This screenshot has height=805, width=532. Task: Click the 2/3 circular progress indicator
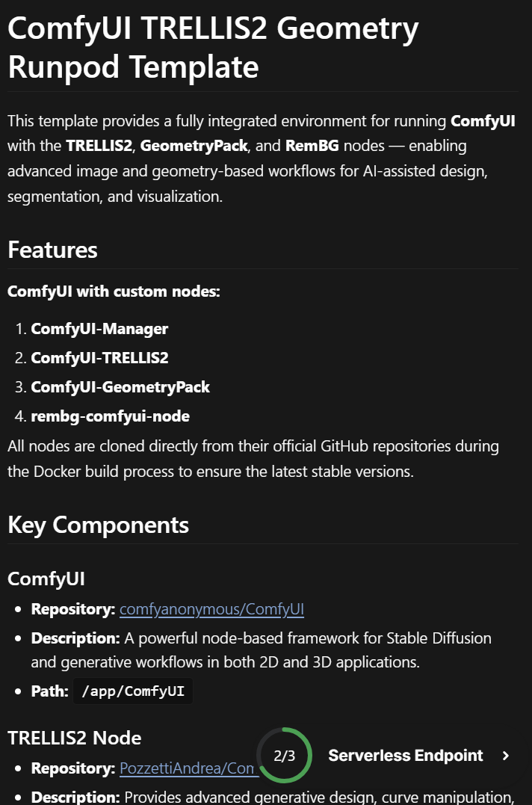coord(284,756)
